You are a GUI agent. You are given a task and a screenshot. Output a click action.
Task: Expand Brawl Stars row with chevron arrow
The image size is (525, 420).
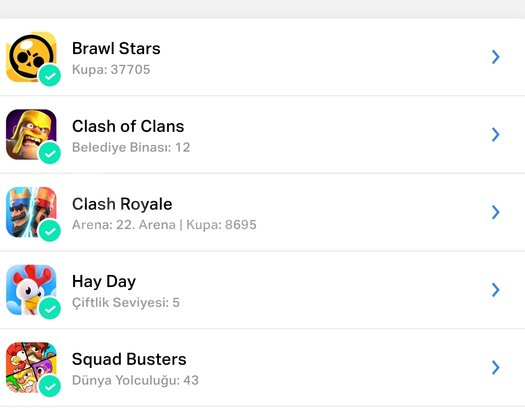496,57
